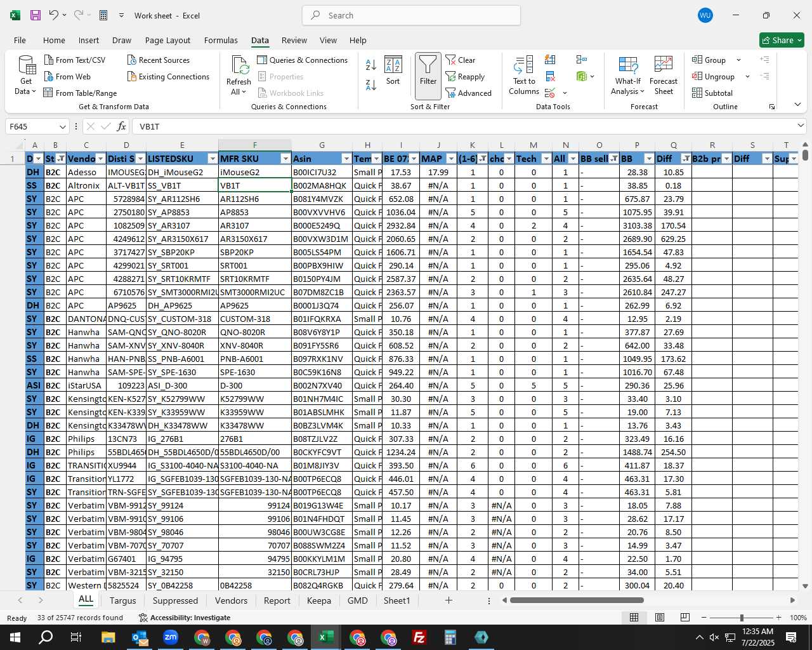Sort A to Z ascending
The image size is (812, 650).
(x=371, y=65)
